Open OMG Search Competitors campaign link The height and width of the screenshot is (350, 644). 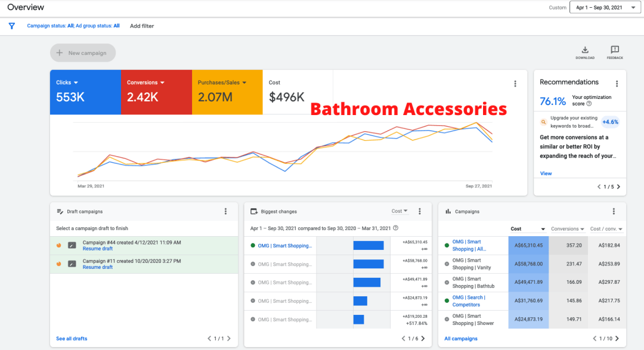pos(469,301)
